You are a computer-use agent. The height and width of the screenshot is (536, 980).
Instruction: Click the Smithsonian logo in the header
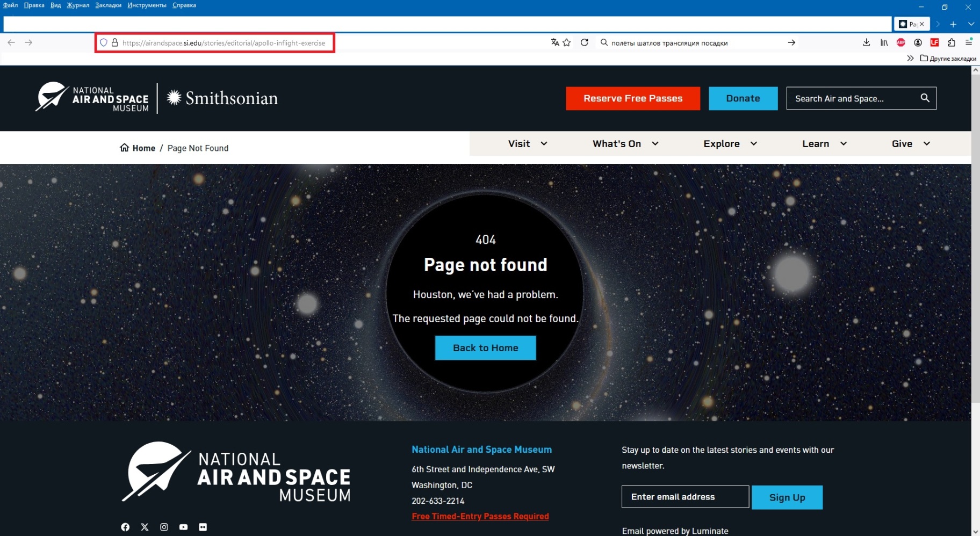point(222,98)
